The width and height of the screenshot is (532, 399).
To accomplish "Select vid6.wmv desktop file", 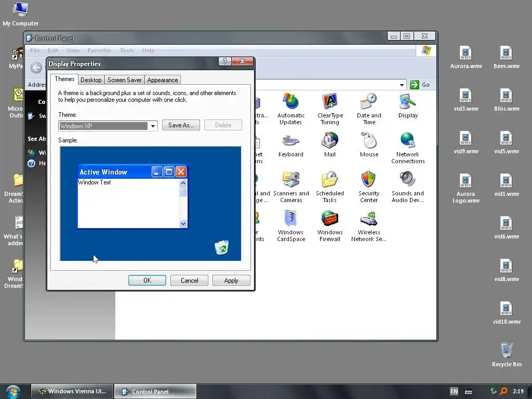I will point(506,229).
